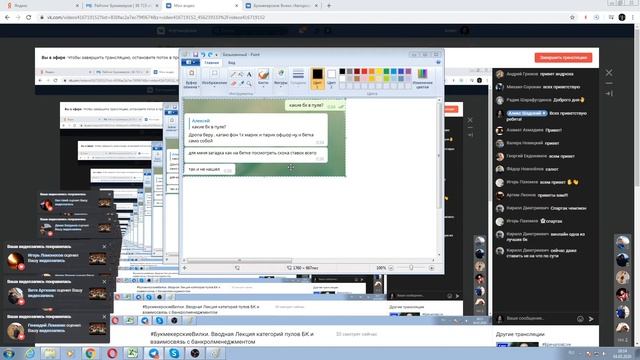Screen dimensions: 640x360
Task: Click the Другие трансляции heading
Action: 520,334
